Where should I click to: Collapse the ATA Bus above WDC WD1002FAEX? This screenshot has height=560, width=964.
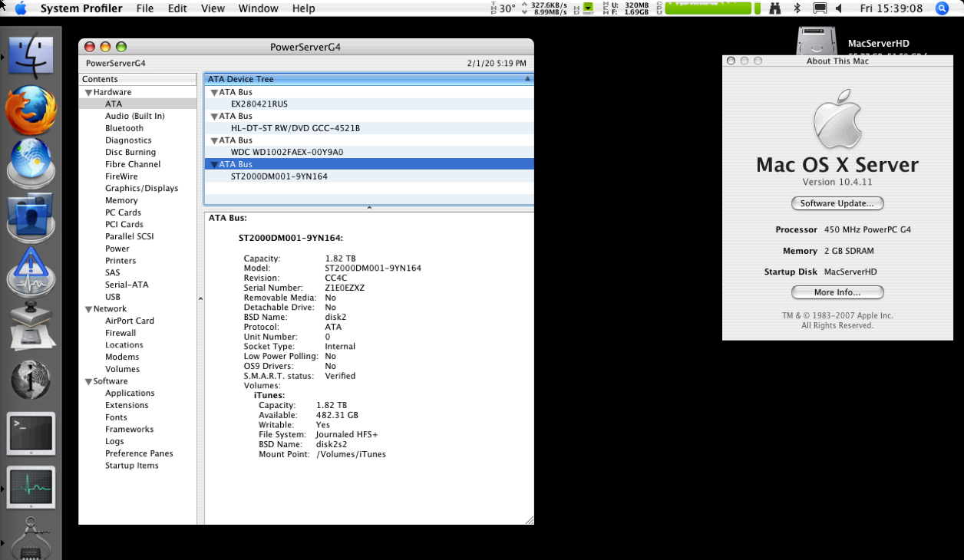[x=213, y=140]
